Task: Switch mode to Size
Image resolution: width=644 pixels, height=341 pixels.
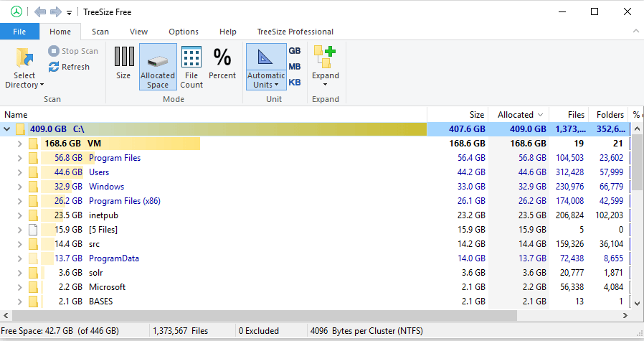Action: [123, 63]
